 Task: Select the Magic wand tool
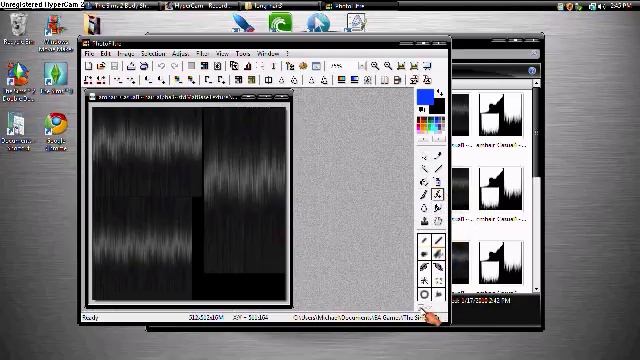424,169
